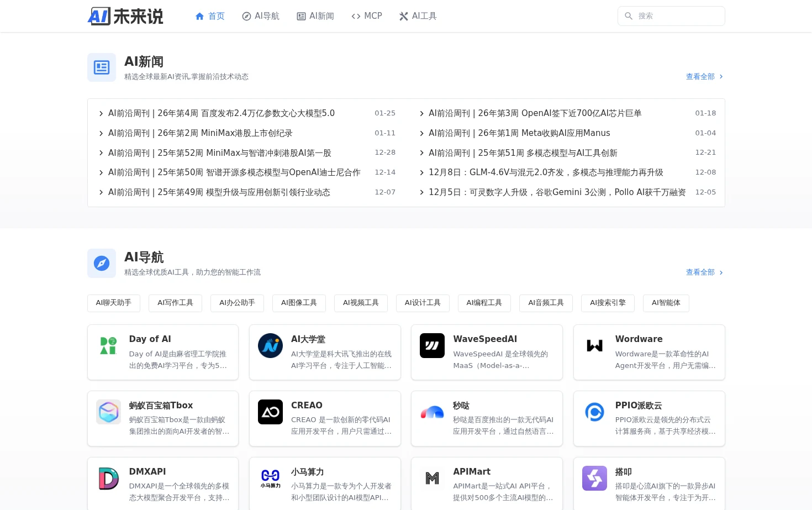Open news 26年第4周 百度发布文心大模型5.0
Image resolution: width=812 pixels, height=510 pixels.
(x=222, y=113)
